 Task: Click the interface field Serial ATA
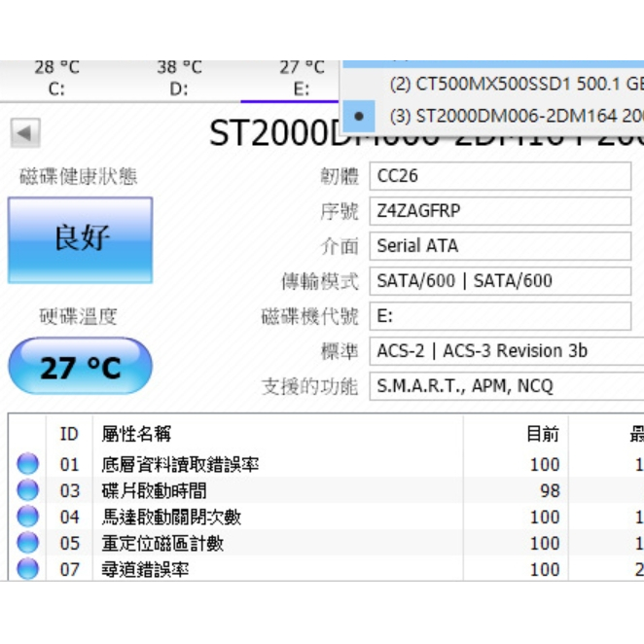[x=500, y=246]
